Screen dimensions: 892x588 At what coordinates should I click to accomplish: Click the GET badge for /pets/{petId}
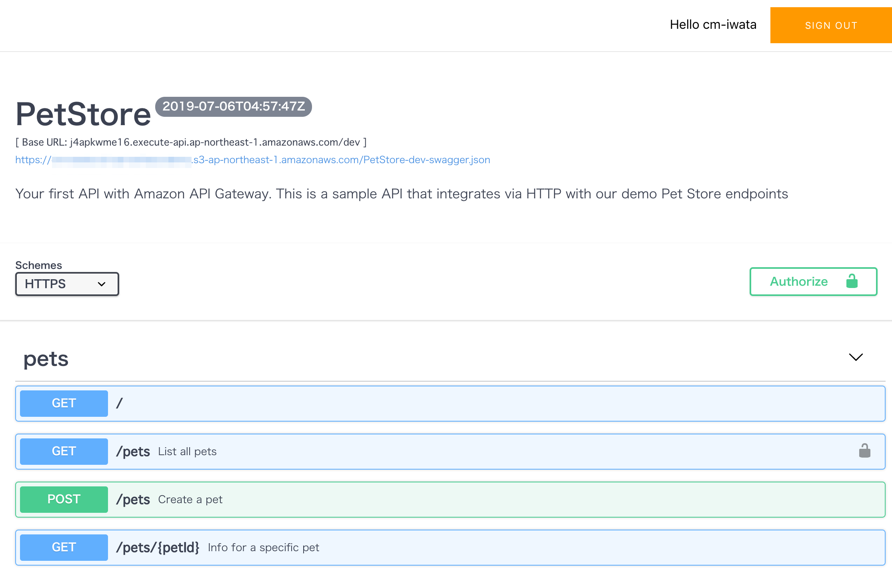click(x=63, y=547)
